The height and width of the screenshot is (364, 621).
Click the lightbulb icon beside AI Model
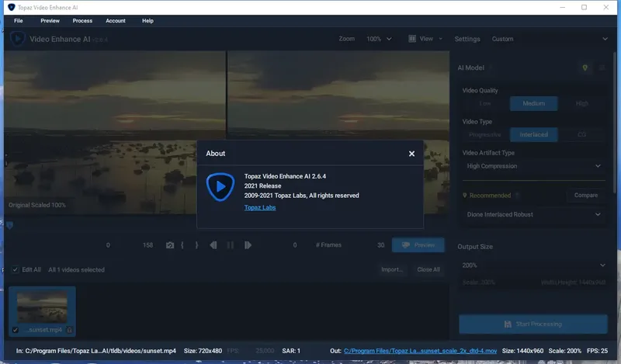point(585,68)
